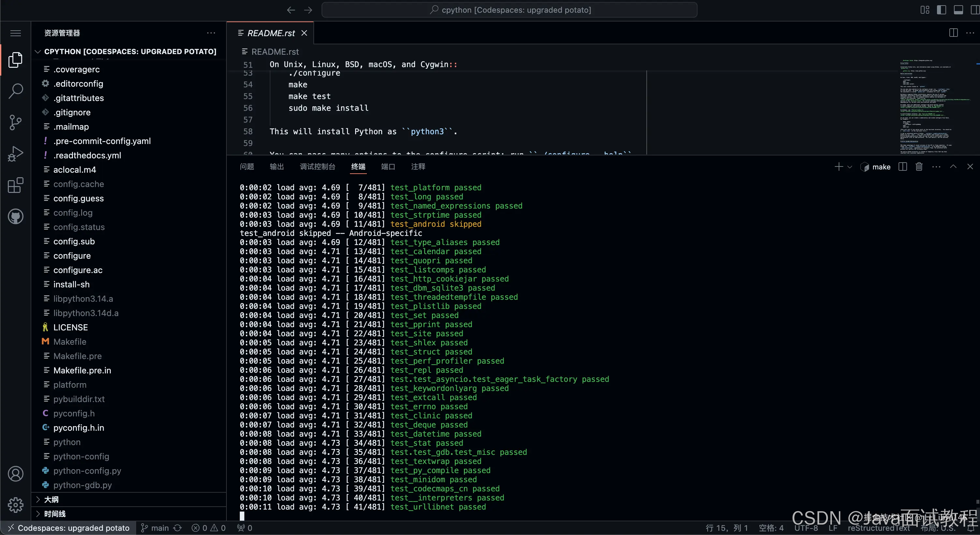Maximize the panel with up chevron
Screen dimensions: 980x535
tap(953, 167)
